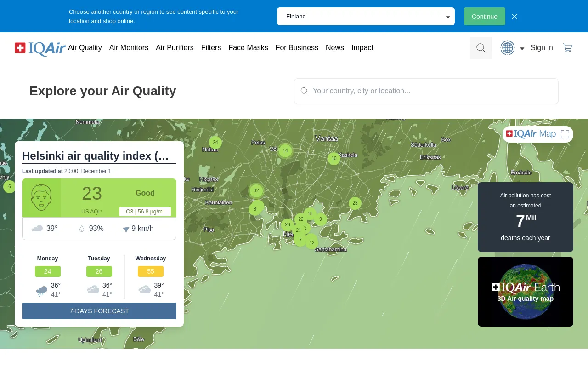Select the map marker labeled 23

click(355, 203)
